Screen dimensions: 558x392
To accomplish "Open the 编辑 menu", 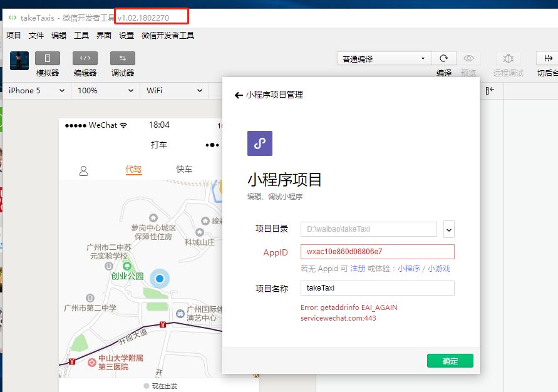I will coord(59,35).
